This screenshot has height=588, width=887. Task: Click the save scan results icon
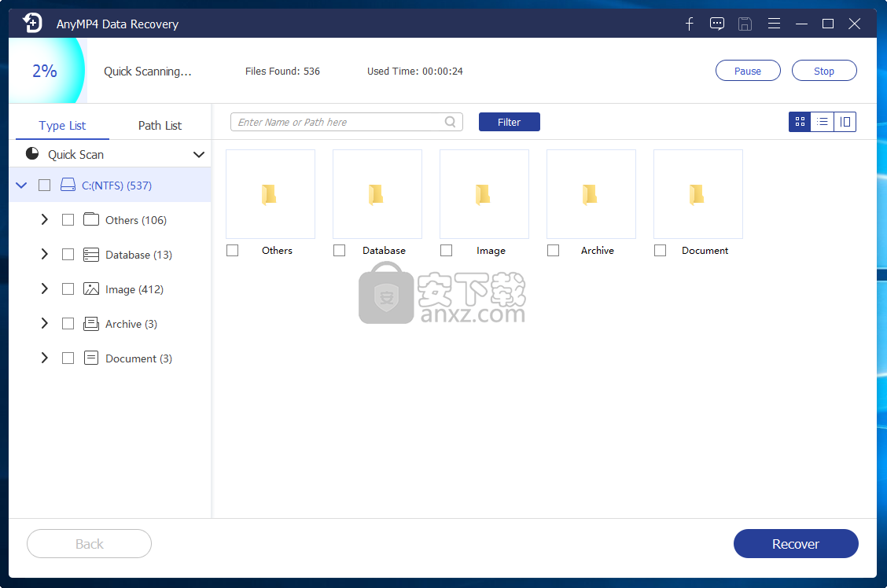point(745,24)
